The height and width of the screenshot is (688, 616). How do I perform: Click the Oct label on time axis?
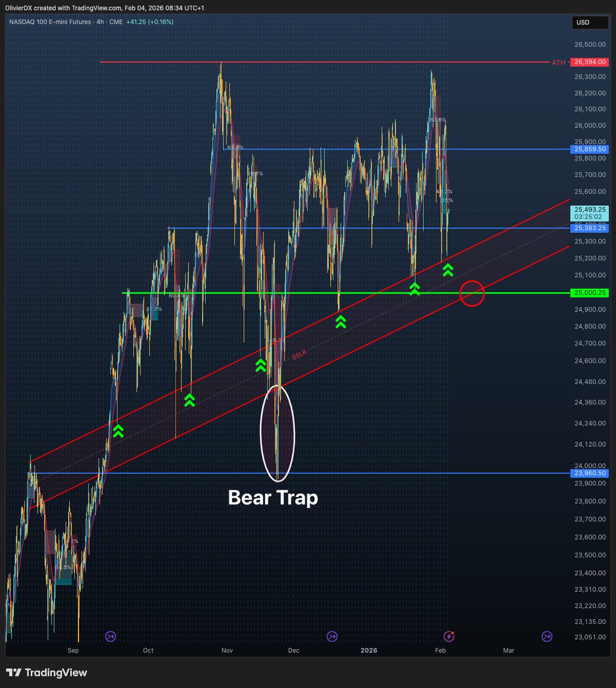[149, 650]
